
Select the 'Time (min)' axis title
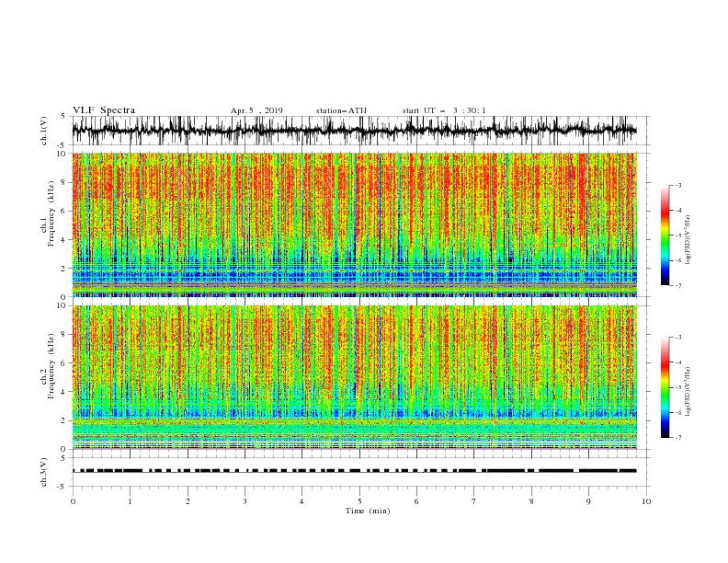point(368,511)
